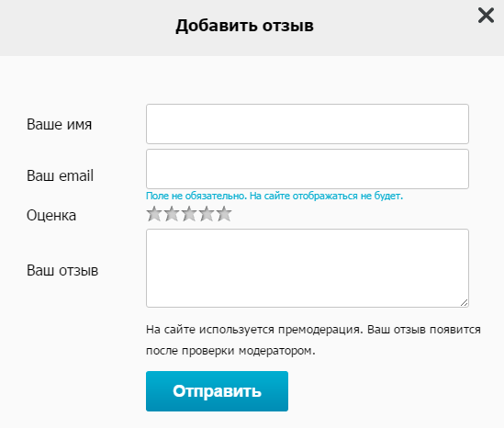Rate one star in Оценка row
Viewport: 504px width, 428px height.
[x=154, y=214]
